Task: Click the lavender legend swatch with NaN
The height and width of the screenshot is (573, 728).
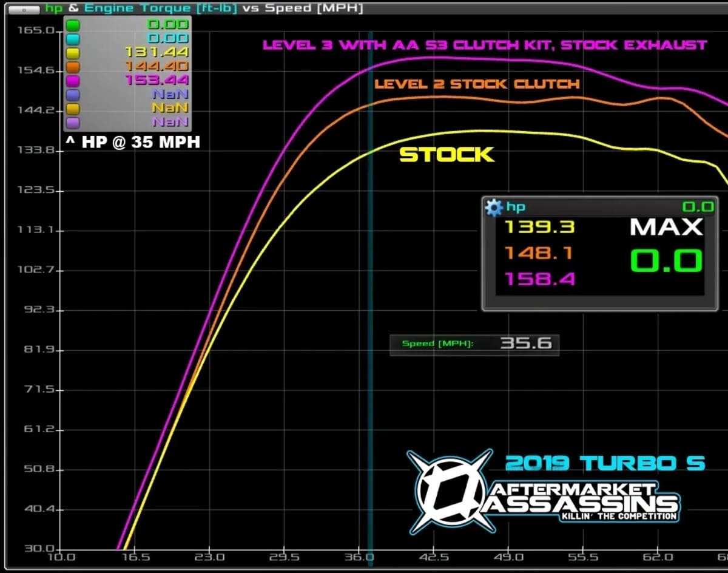Action: coord(73,123)
